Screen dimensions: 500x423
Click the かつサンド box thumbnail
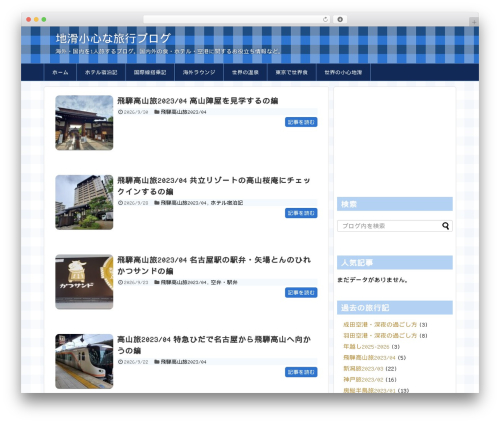(x=84, y=282)
